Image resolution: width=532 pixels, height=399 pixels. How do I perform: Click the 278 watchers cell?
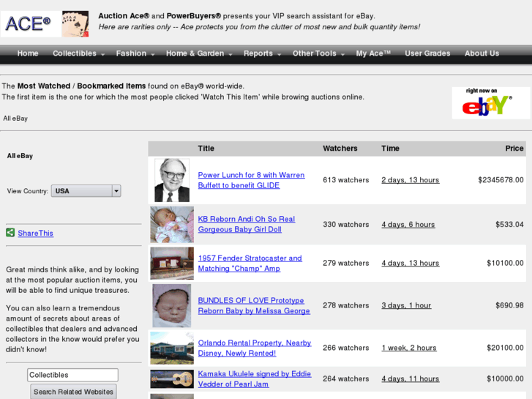pos(345,305)
